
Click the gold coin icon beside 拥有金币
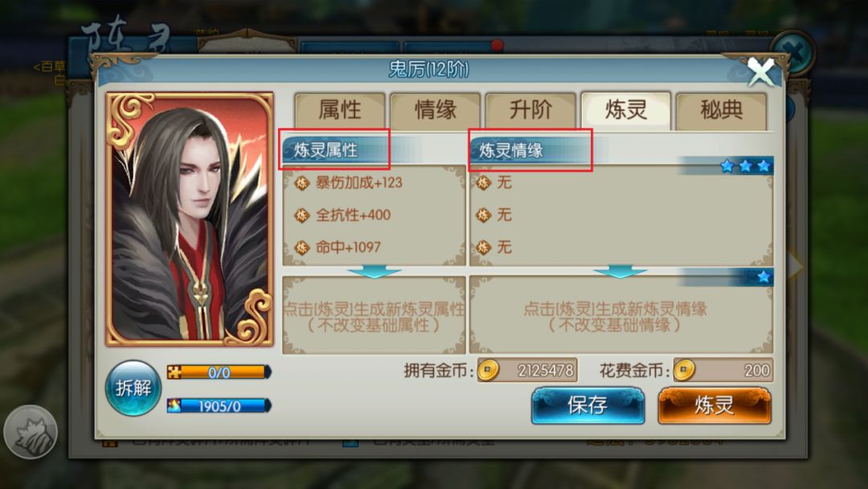(488, 370)
